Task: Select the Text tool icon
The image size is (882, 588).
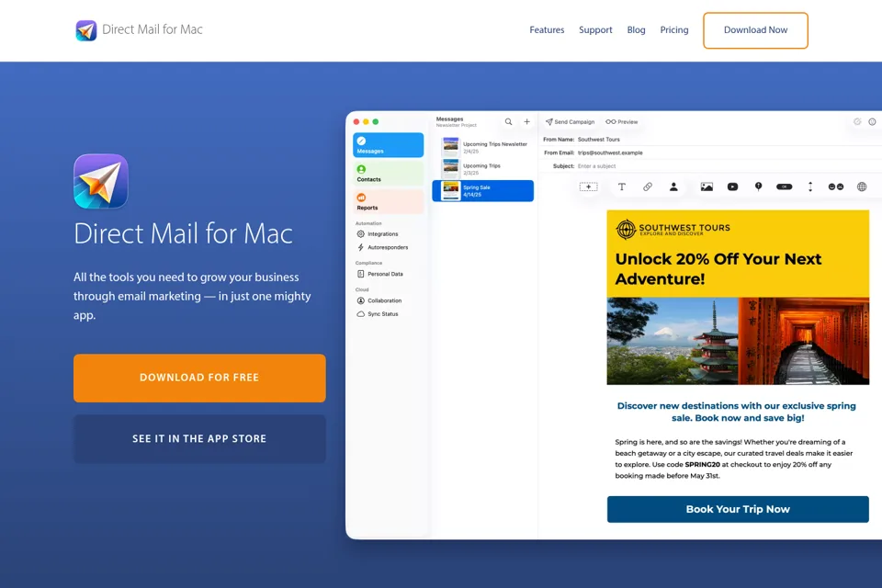Action: [622, 187]
